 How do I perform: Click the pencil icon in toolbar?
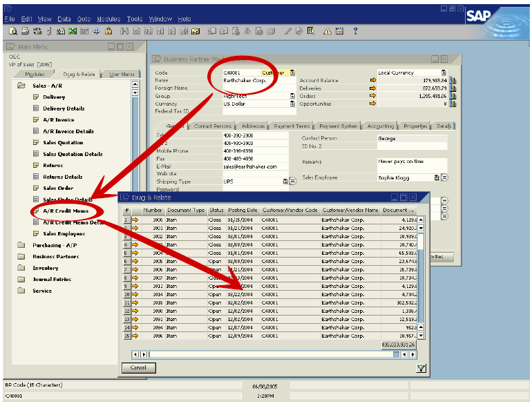287,31
